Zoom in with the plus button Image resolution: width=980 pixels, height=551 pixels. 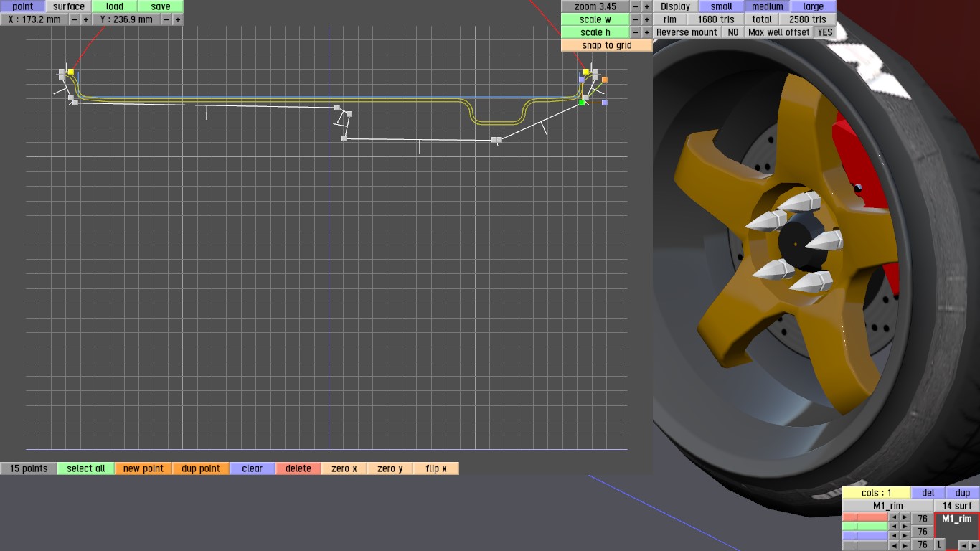(x=647, y=6)
